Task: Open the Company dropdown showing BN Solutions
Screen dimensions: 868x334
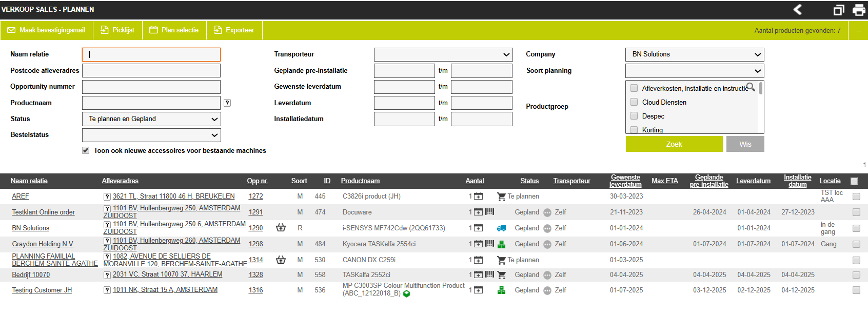Action: [694, 54]
